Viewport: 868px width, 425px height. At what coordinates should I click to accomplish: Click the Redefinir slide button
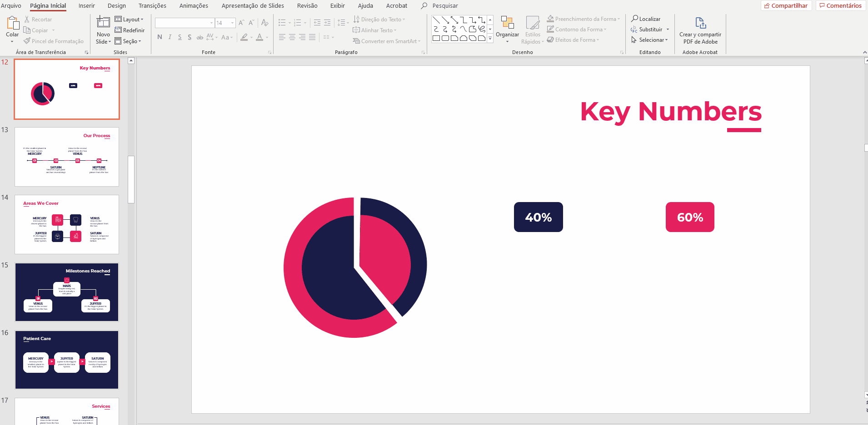130,30
